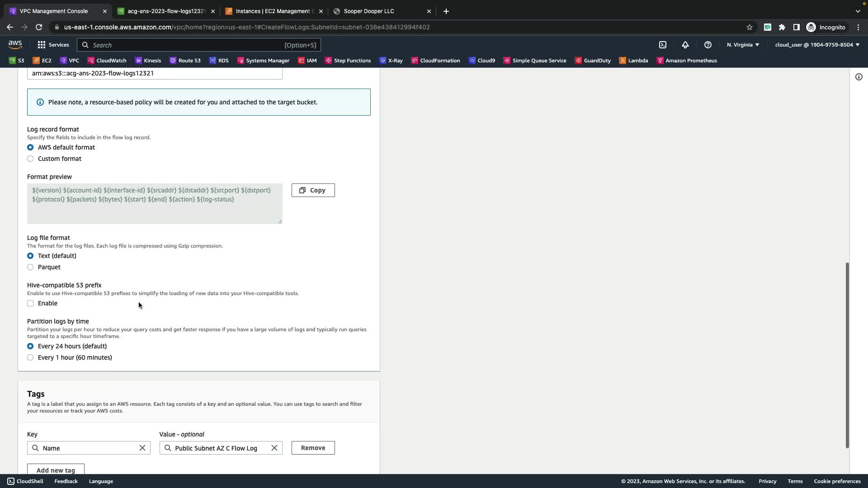Select Every 1 hour partition option
The image size is (868, 488).
coord(30,357)
